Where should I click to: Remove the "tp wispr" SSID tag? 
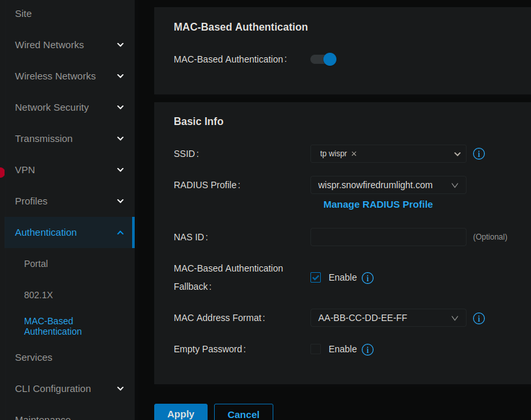353,154
